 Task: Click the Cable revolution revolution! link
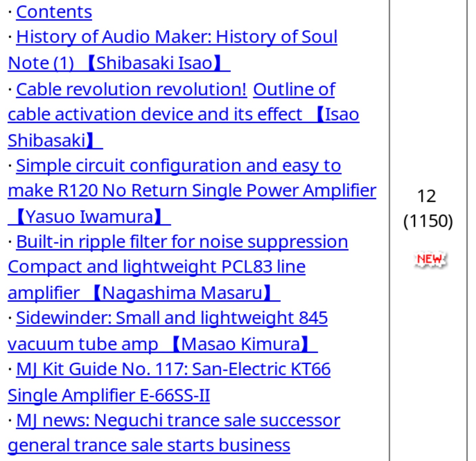coord(131,90)
